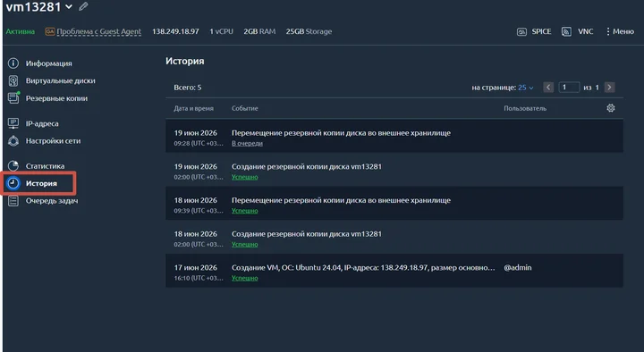Select 19 июн Создание резервной копии event text

point(307,166)
